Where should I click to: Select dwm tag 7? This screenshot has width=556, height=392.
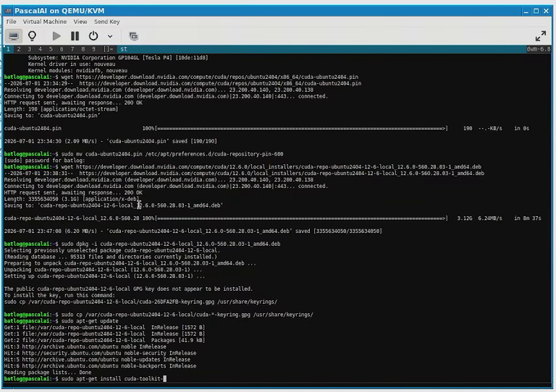coord(72,49)
